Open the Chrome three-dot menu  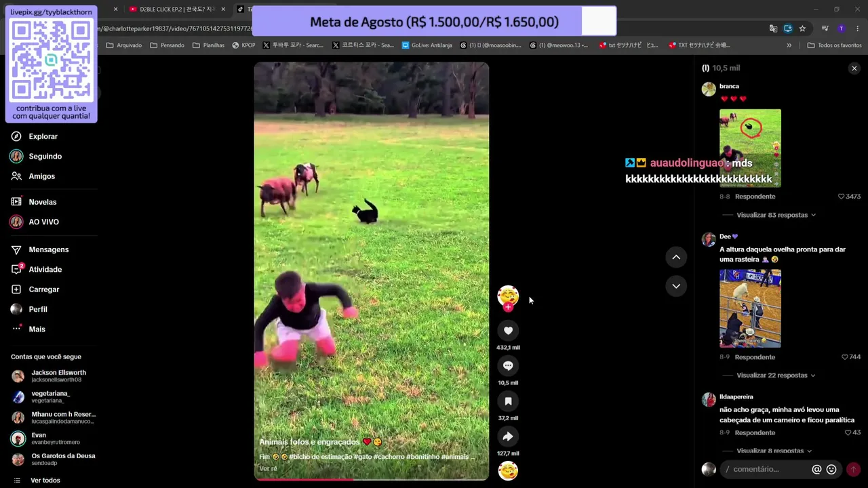coord(858,28)
